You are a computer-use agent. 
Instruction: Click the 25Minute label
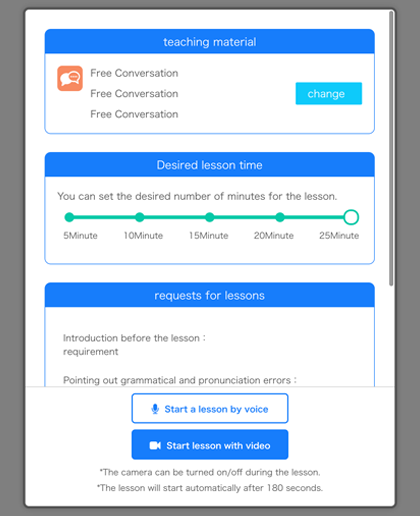[x=339, y=236]
